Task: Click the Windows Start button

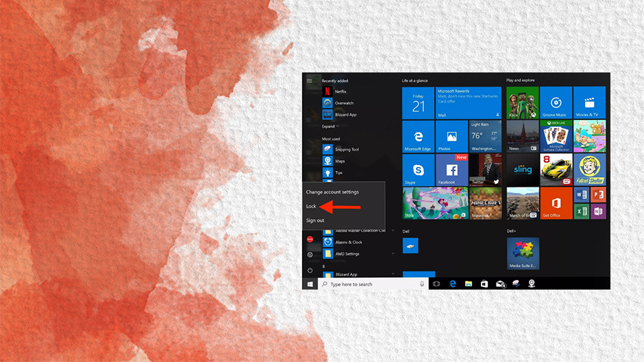Action: (310, 284)
